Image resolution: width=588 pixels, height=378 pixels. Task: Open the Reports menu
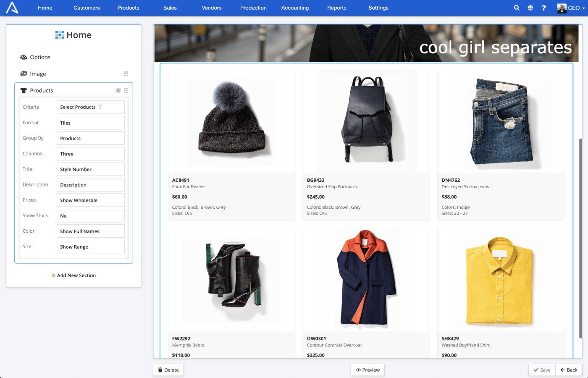336,8
